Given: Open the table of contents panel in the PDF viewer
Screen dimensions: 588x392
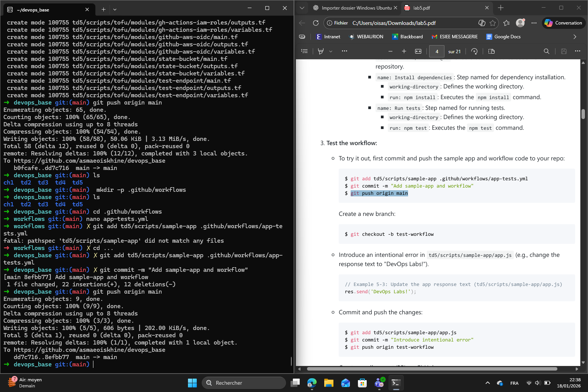Looking at the screenshot, I should [x=304, y=51].
